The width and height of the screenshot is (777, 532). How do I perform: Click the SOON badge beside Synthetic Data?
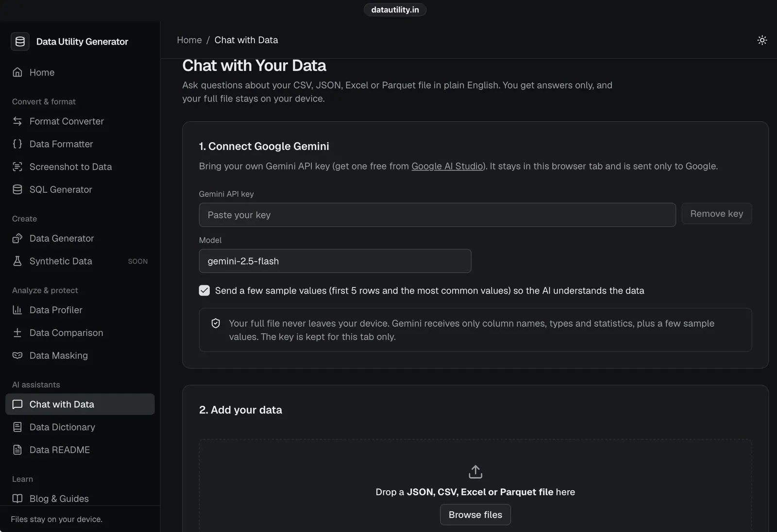click(x=138, y=261)
